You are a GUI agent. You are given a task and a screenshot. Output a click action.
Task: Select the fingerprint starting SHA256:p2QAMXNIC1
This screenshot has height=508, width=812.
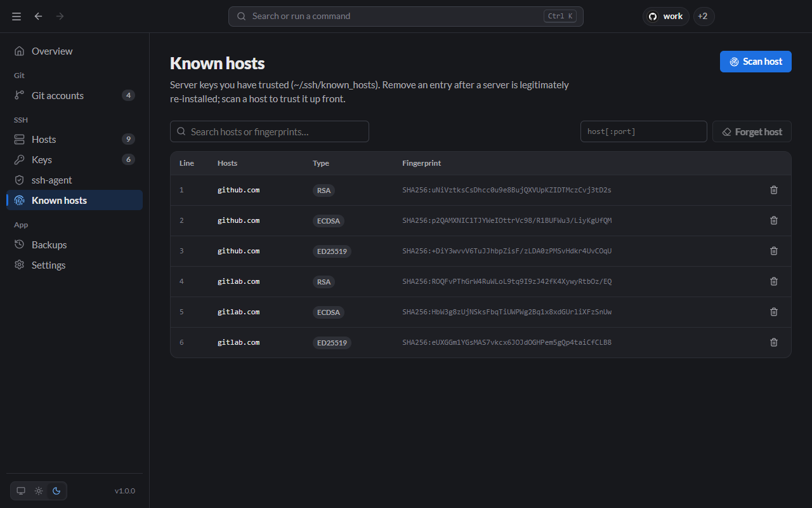click(x=507, y=220)
